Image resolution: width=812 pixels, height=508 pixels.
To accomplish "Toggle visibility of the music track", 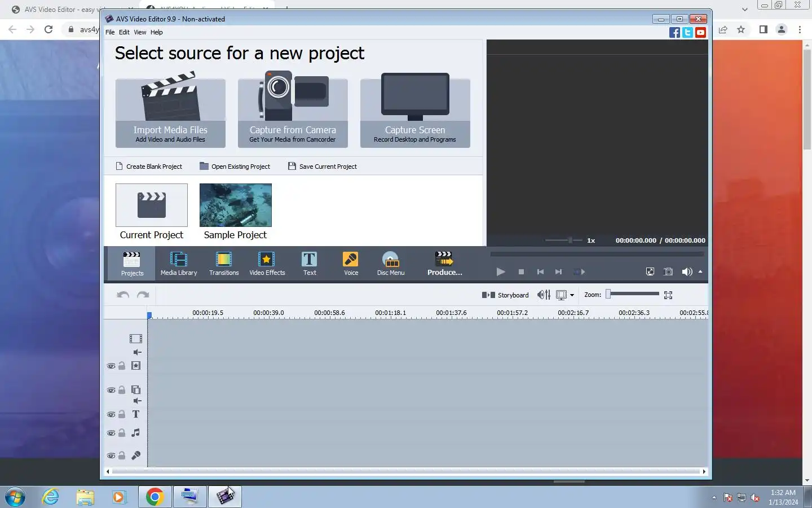I will click(x=111, y=433).
